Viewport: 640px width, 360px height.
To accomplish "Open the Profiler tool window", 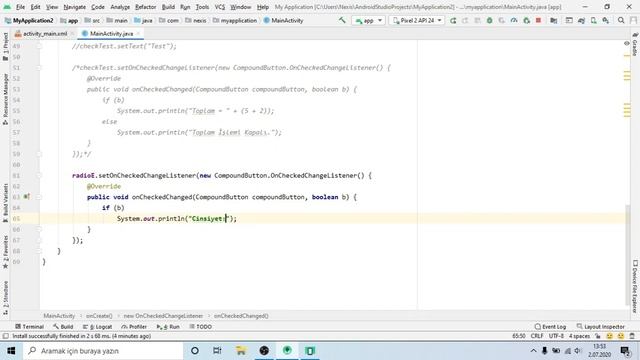I will point(134,327).
